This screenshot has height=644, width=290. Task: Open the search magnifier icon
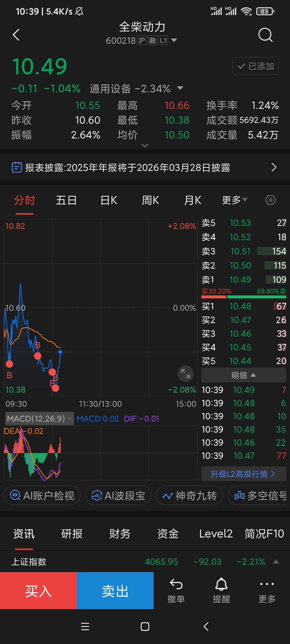pyautogui.click(x=265, y=35)
